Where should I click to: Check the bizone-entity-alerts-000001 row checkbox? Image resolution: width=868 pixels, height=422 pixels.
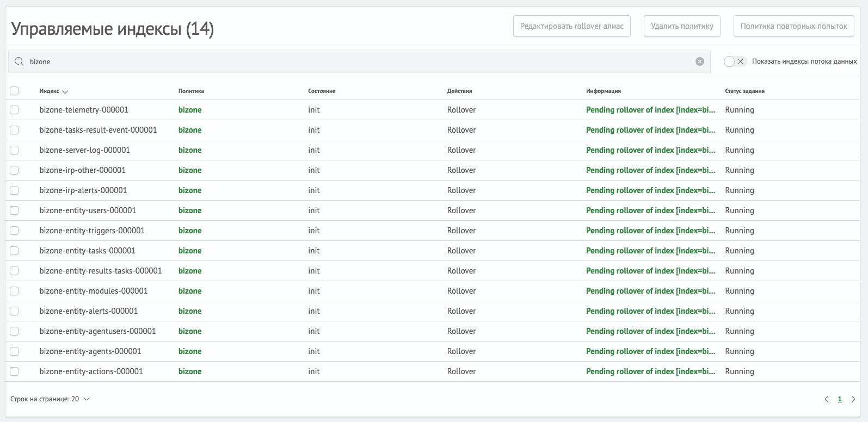tap(14, 311)
